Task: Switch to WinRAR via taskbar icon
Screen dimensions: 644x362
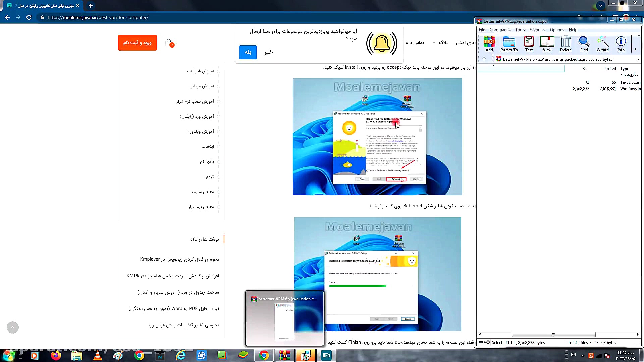Action: (x=284, y=356)
